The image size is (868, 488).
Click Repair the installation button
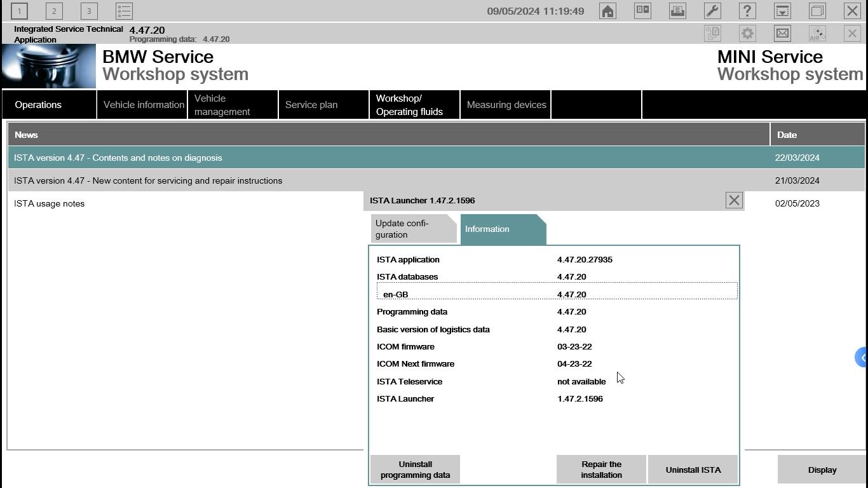[x=601, y=470]
